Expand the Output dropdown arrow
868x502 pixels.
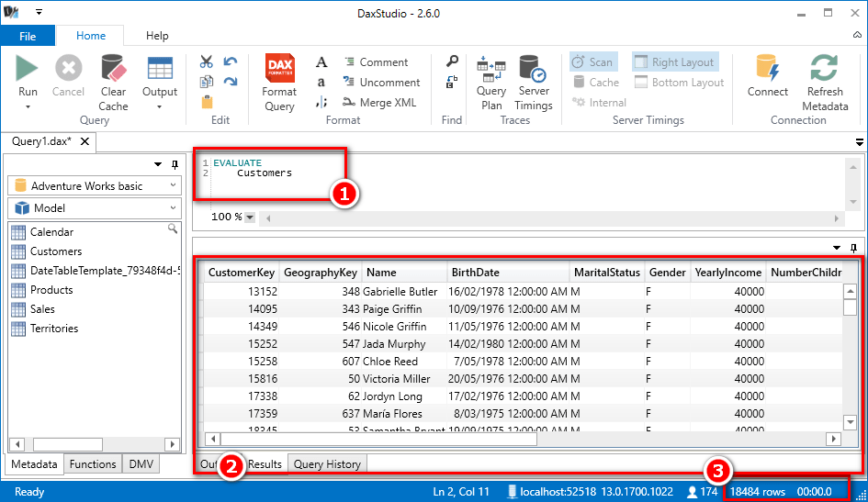[160, 106]
